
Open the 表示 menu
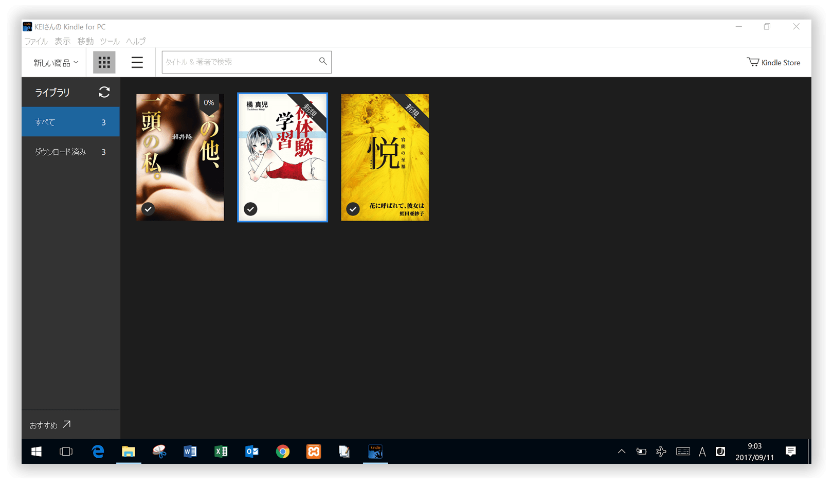(x=62, y=41)
